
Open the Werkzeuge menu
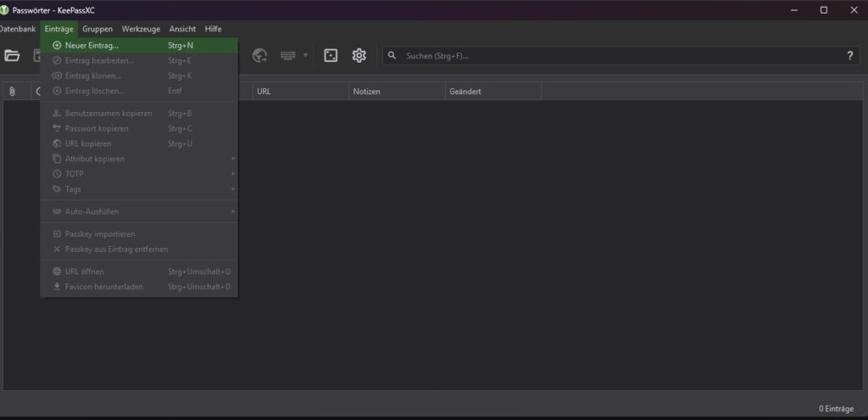coord(142,29)
